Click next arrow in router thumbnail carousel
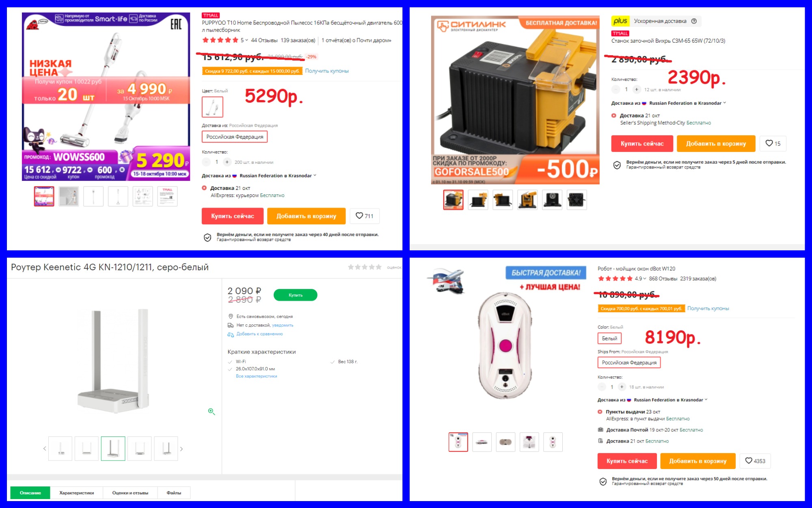The width and height of the screenshot is (812, 508). coord(181,449)
